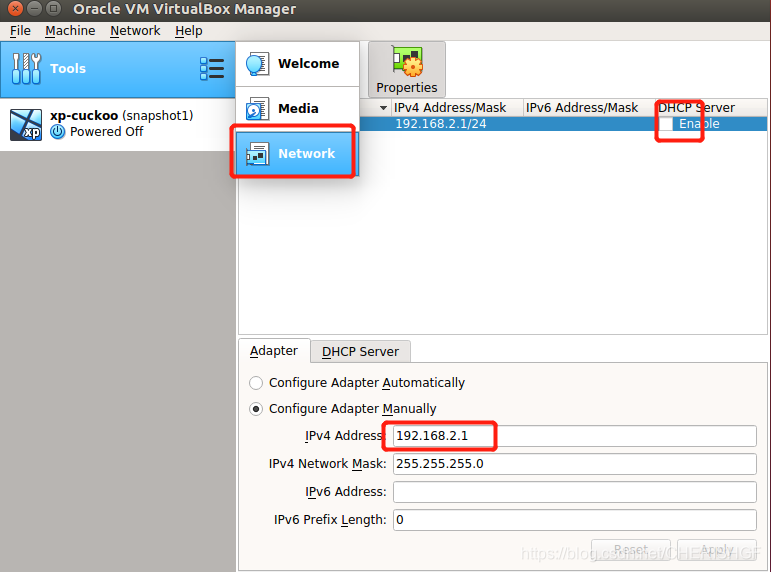Click the IPv6 Address/Mask column header
Viewport: 771px width, 572px height.
tap(589, 108)
